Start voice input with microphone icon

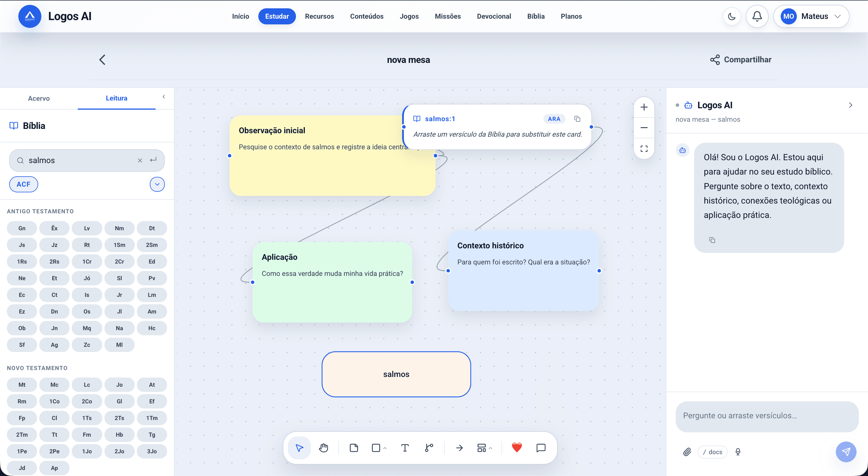(738, 452)
